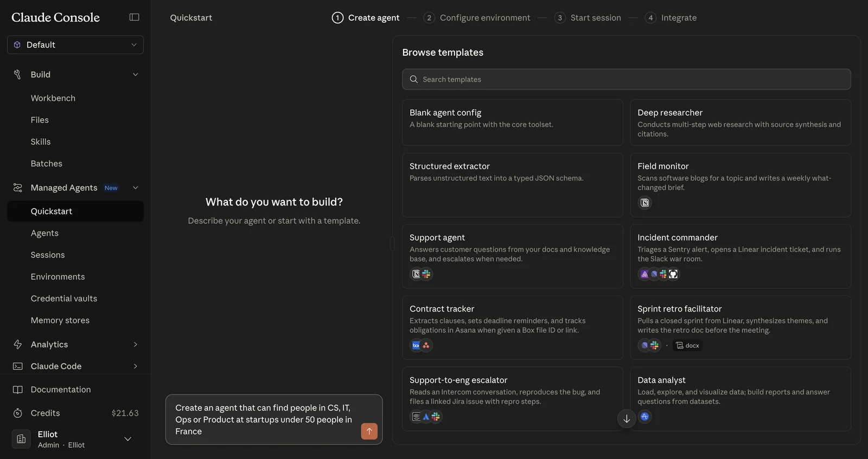
Task: Click the organization building icon beside Elliot
Action: click(21, 439)
